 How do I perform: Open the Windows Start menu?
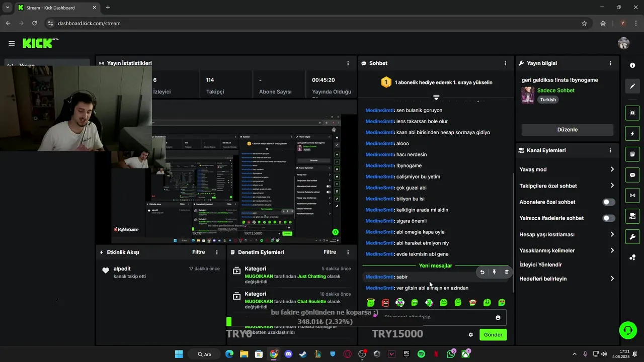click(179, 354)
